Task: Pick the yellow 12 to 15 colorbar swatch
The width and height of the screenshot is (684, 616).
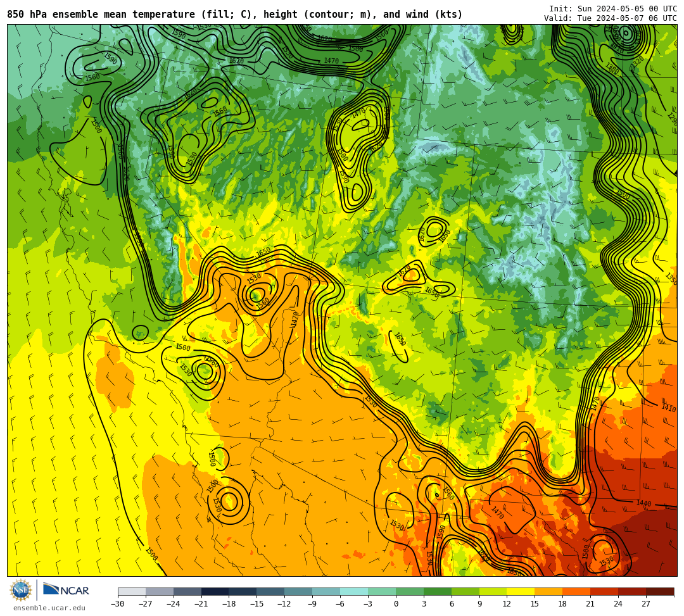Action: click(x=521, y=591)
